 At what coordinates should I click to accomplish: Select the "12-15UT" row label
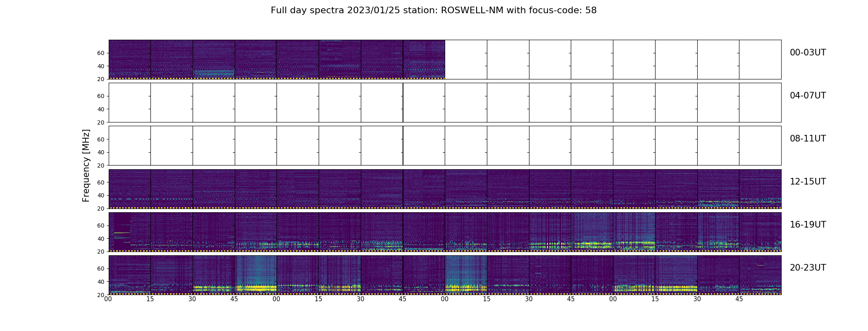[x=808, y=182]
